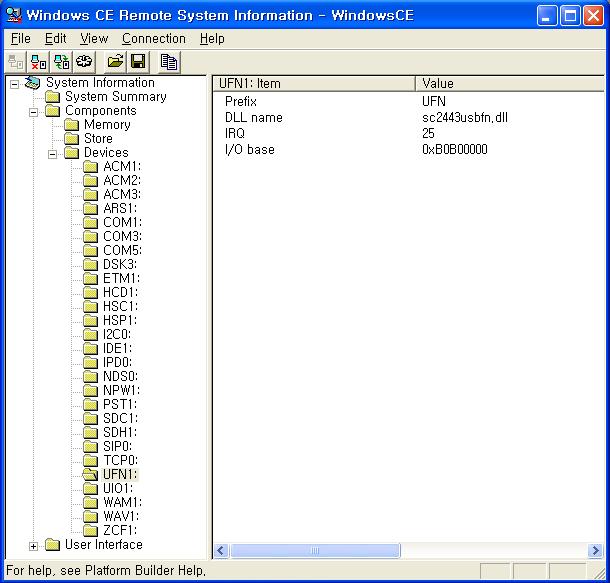The height and width of the screenshot is (583, 610).
Task: Open the Edit menu
Action: click(56, 39)
